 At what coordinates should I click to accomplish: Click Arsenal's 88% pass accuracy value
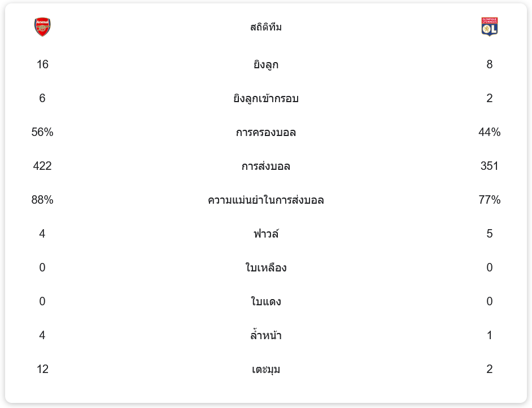click(42, 200)
